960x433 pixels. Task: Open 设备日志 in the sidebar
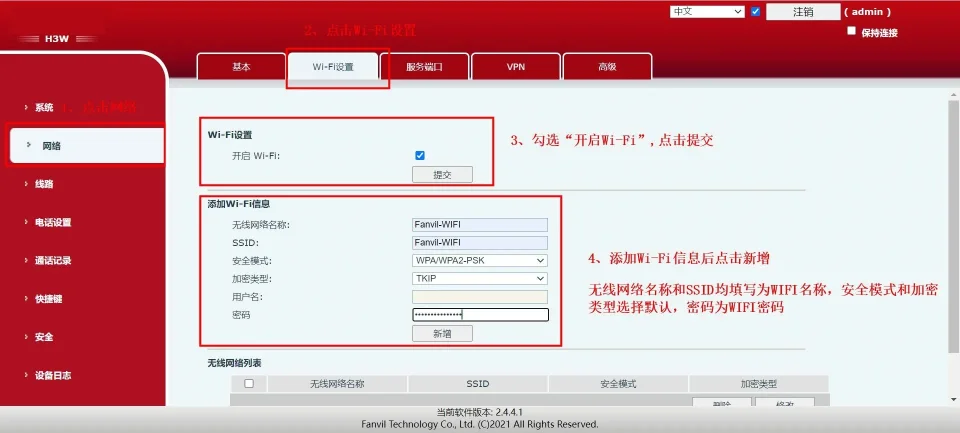pos(53,375)
